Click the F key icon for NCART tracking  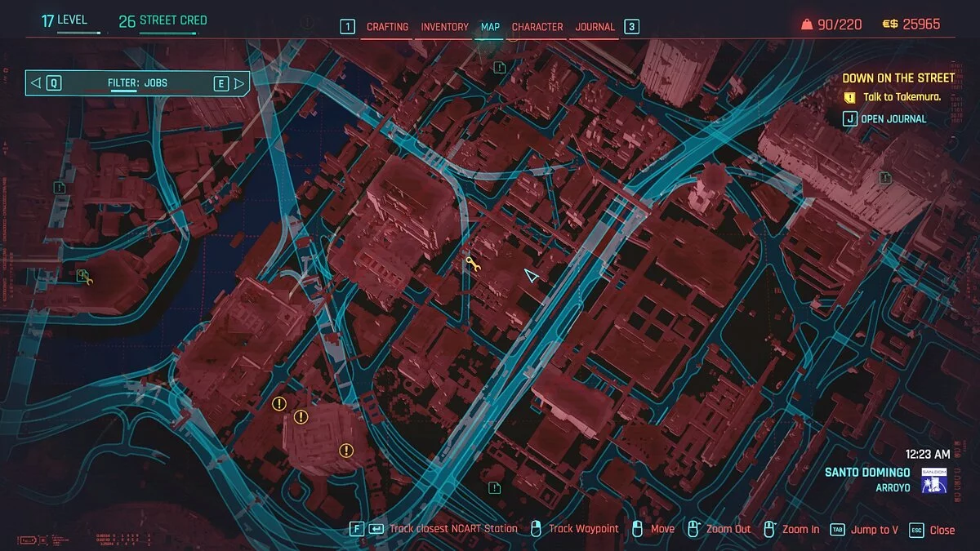click(357, 529)
